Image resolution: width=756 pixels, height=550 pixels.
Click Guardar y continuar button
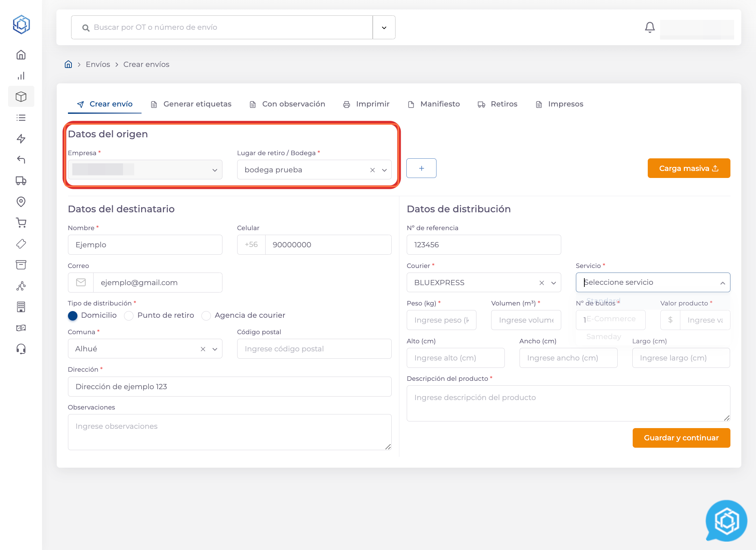pyautogui.click(x=681, y=438)
